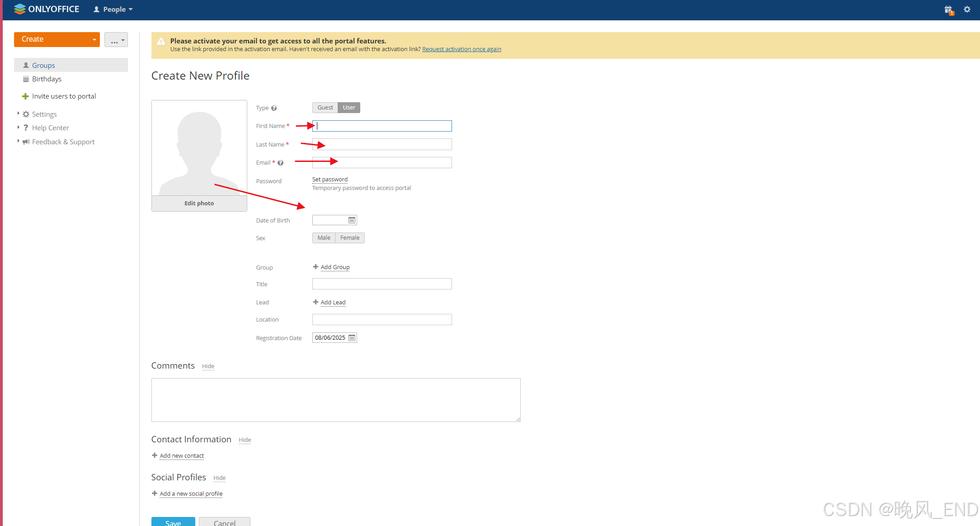This screenshot has height=526, width=980.
Task: Open the Registration Date calendar icon
Action: point(352,338)
